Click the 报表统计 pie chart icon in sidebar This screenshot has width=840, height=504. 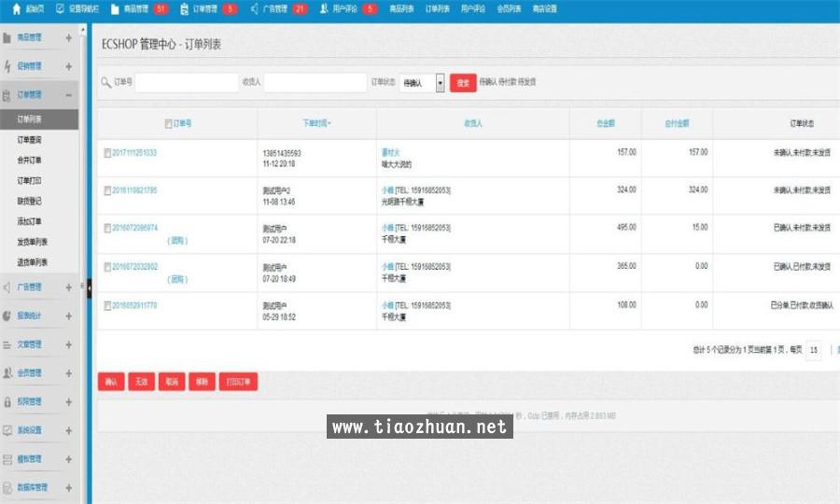pyautogui.click(x=7, y=316)
